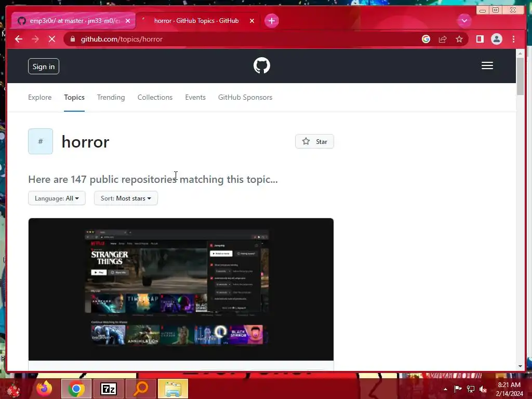
Task: Go back using the browser back arrow
Action: pos(19,39)
